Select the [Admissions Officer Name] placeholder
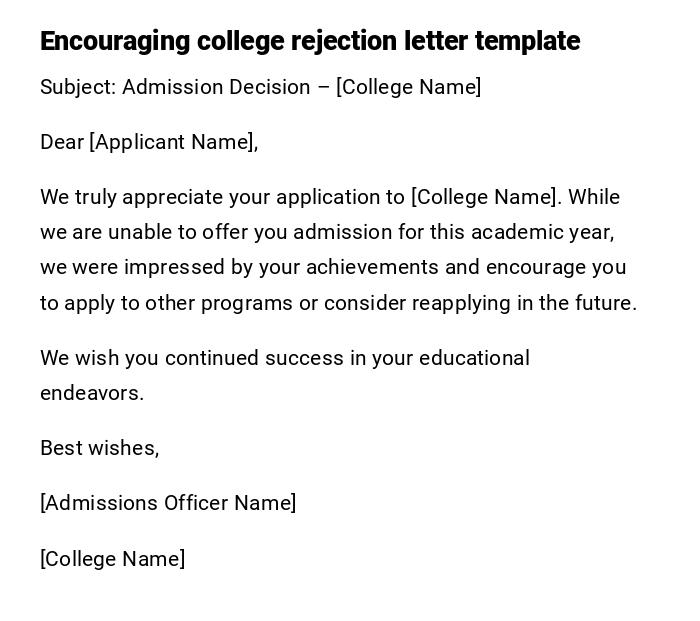The width and height of the screenshot is (700, 621). coord(168,503)
